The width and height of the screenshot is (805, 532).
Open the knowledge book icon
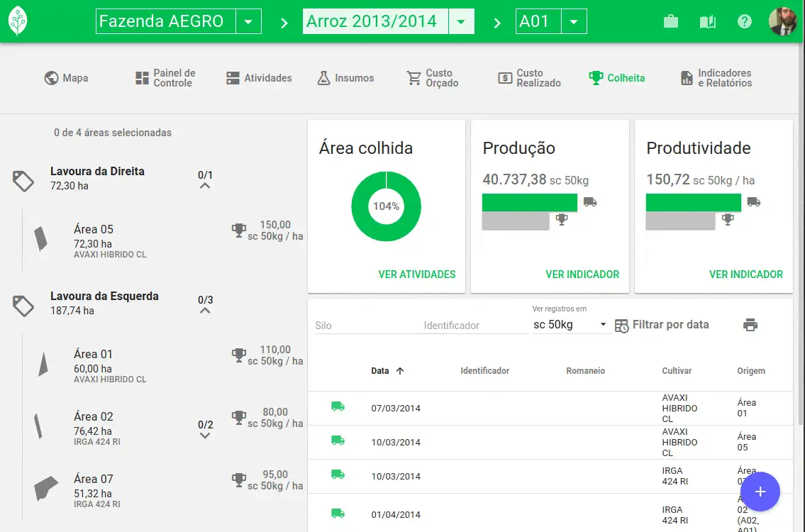(x=707, y=21)
